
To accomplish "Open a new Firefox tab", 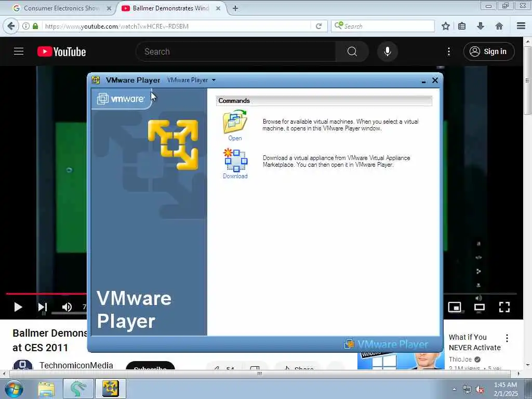I will click(235, 8).
